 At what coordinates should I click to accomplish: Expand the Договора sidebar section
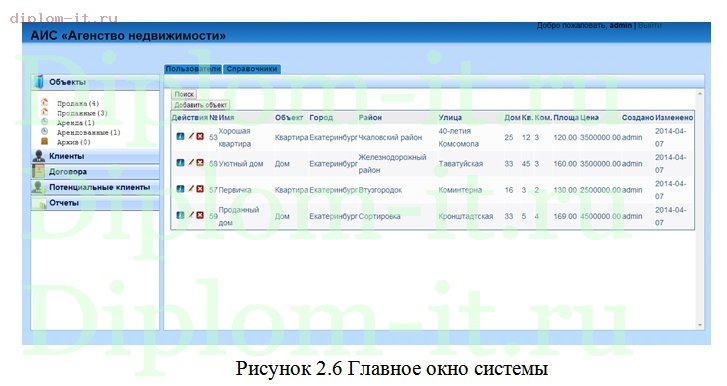pos(95,171)
